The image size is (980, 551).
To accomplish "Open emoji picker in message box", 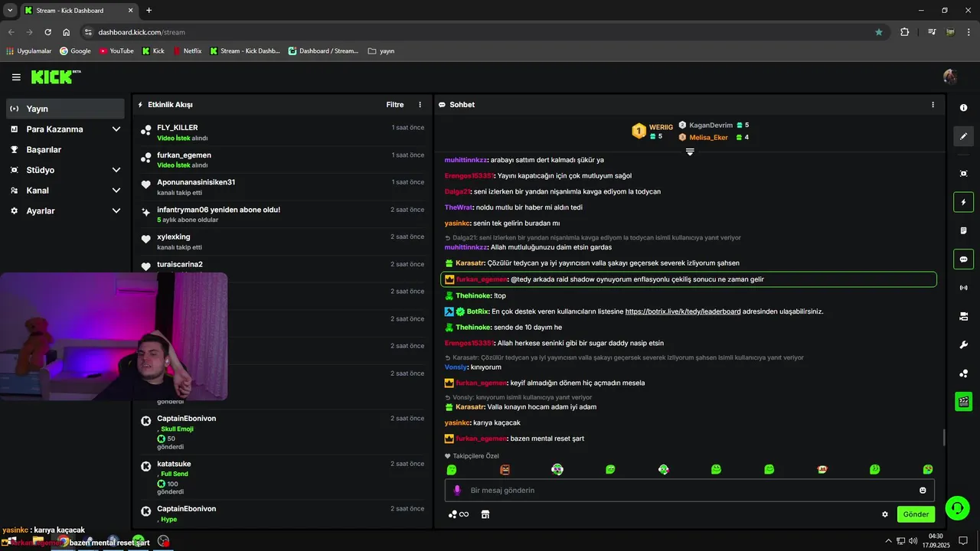I will (923, 491).
